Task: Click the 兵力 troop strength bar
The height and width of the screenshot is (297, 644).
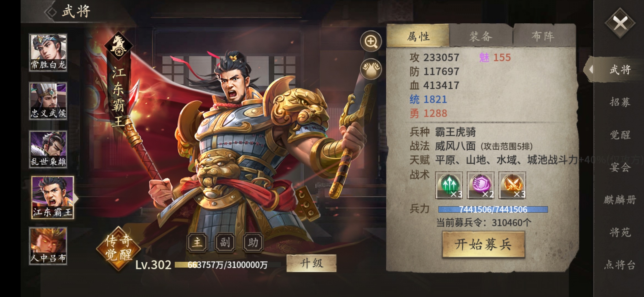Action: (x=493, y=210)
